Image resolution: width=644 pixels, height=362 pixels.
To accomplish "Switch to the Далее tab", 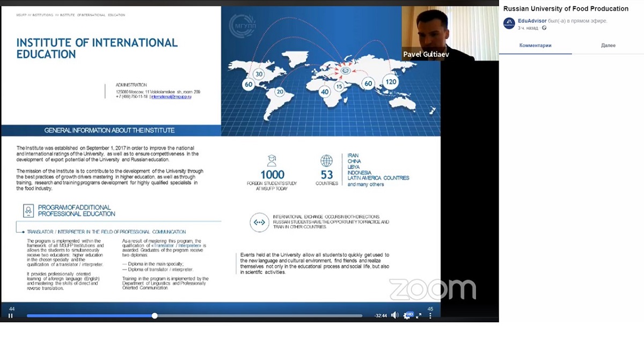I will [x=608, y=46].
